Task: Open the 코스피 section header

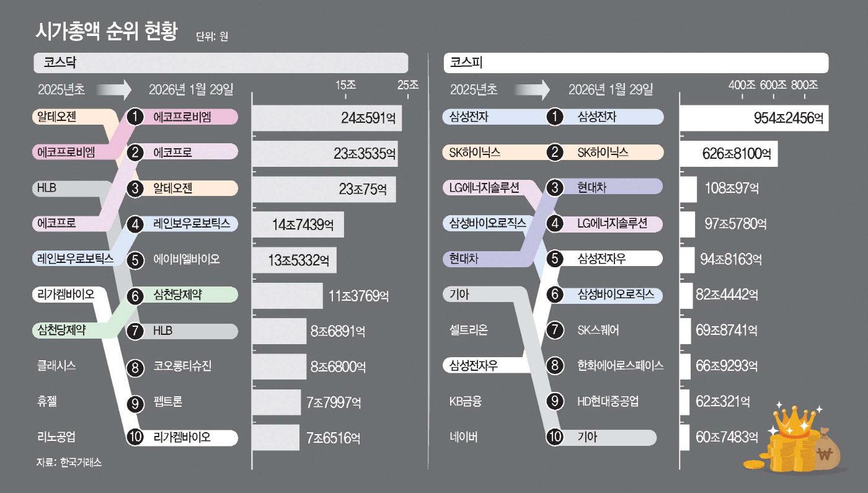Action: click(x=635, y=63)
